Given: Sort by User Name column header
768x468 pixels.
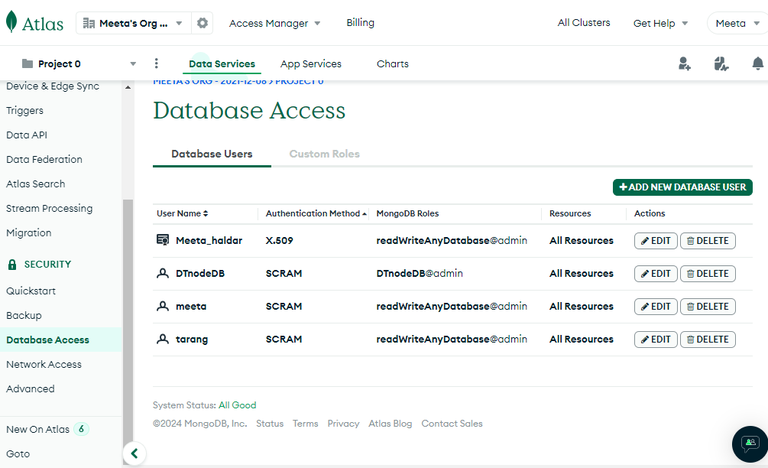Looking at the screenshot, I should pos(182,213).
